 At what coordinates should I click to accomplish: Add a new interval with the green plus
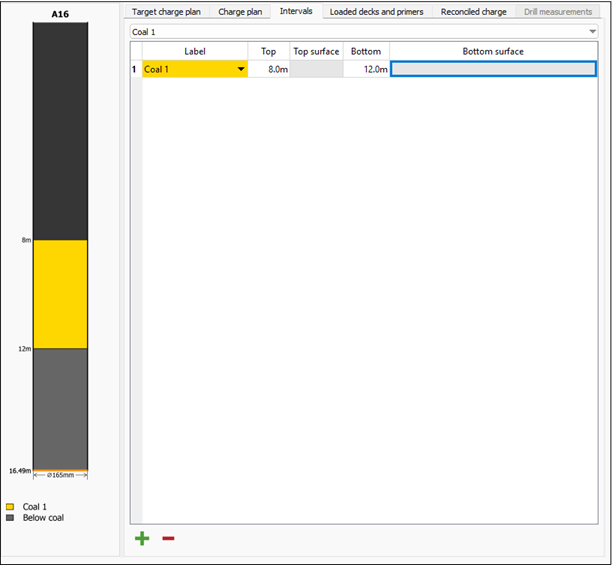(142, 538)
